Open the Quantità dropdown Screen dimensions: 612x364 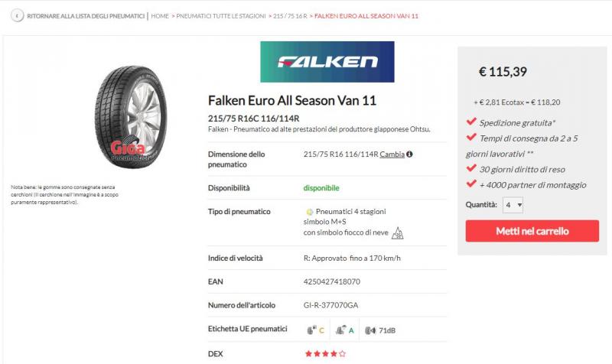click(x=513, y=205)
